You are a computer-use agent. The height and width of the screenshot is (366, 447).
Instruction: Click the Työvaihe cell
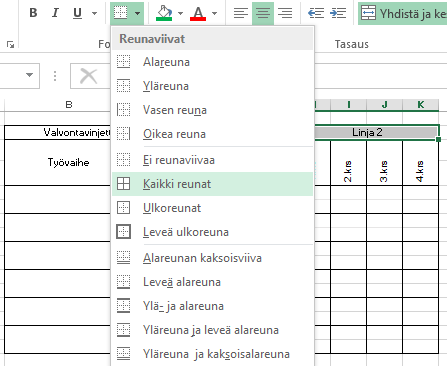57,163
